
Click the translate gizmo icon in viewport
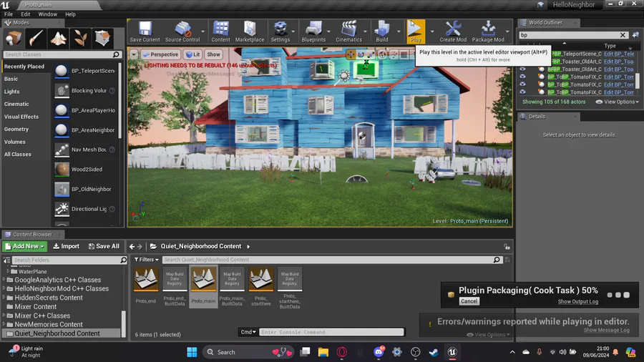pyautogui.click(x=351, y=54)
